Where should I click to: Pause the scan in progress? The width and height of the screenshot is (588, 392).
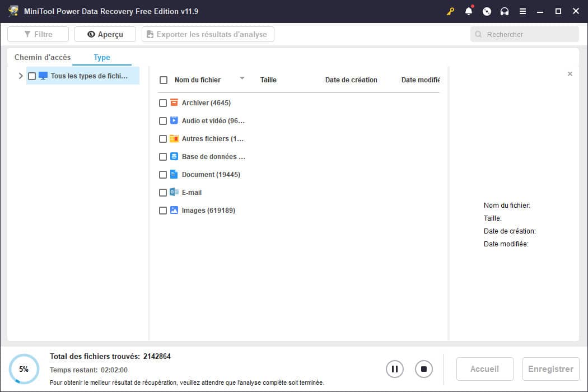tap(395, 368)
